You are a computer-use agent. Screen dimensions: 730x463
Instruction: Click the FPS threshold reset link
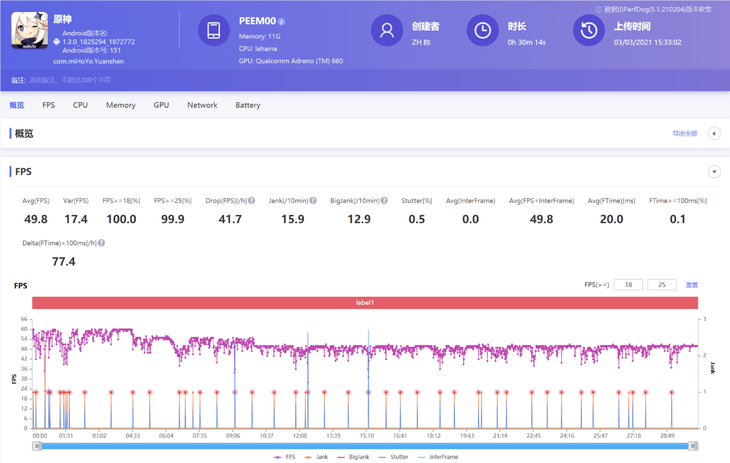[691, 285]
